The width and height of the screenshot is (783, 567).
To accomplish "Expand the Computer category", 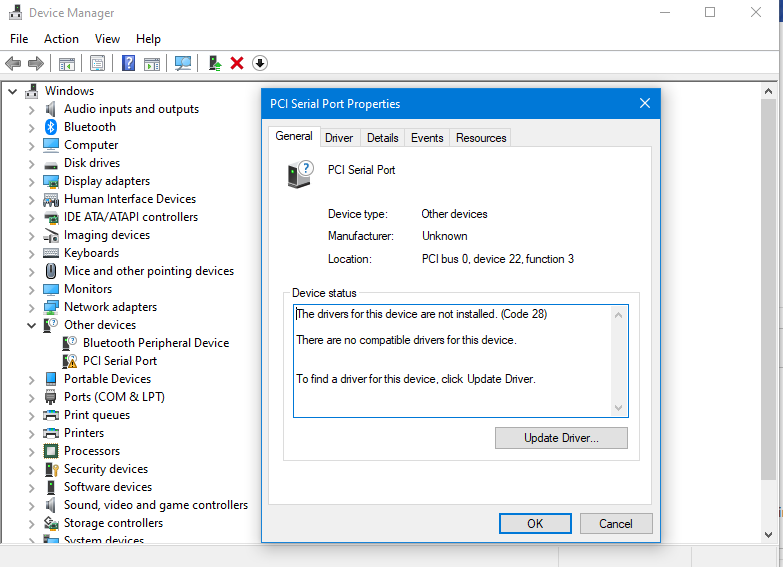I will pos(31,146).
